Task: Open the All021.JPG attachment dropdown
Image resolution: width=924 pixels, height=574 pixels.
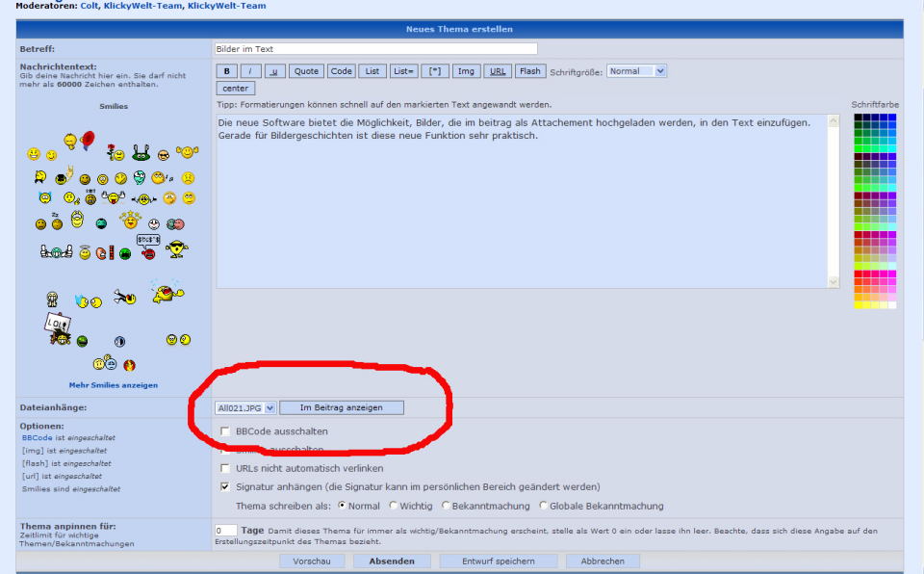Action: click(246, 407)
